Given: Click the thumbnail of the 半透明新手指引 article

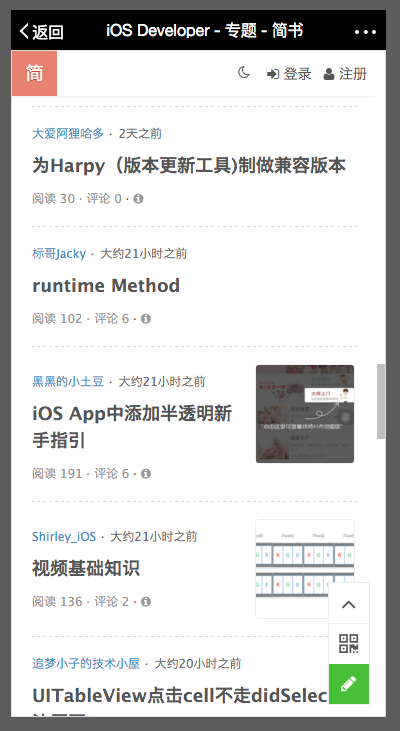Looking at the screenshot, I should pos(305,414).
